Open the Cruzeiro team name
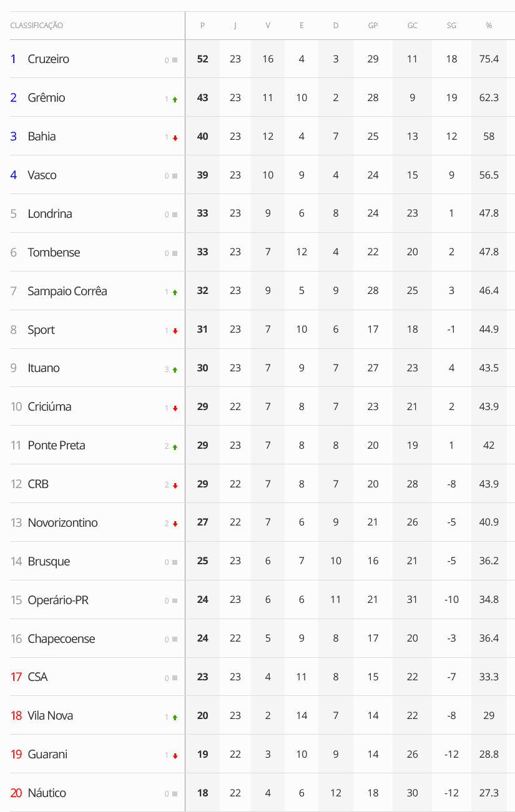This screenshot has height=812, width=515. pos(49,59)
